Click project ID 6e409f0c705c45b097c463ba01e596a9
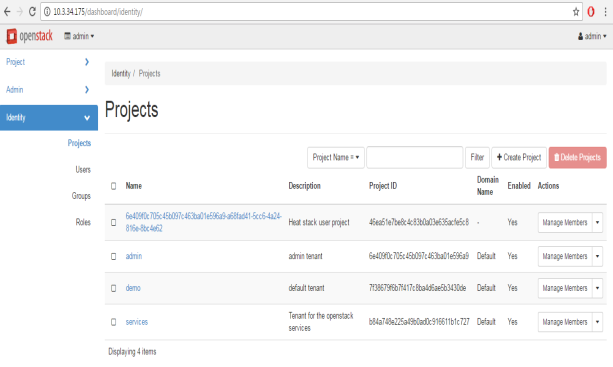Viewport: 613px width, 367px height. click(x=419, y=256)
